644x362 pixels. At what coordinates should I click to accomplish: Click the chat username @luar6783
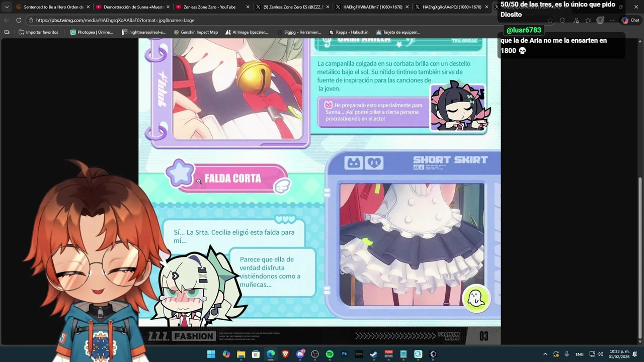(524, 30)
